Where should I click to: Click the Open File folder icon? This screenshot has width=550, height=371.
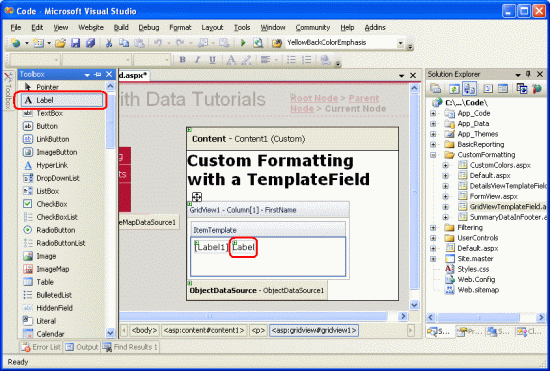[60, 43]
